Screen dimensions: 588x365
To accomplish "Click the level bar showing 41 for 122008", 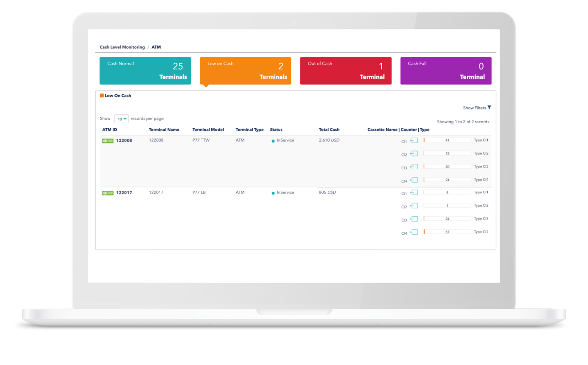I will pyautogui.click(x=447, y=141).
